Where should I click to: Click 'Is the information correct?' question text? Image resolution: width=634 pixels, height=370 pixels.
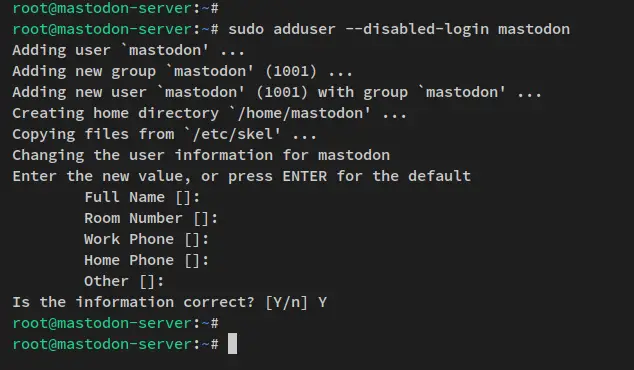point(133,302)
